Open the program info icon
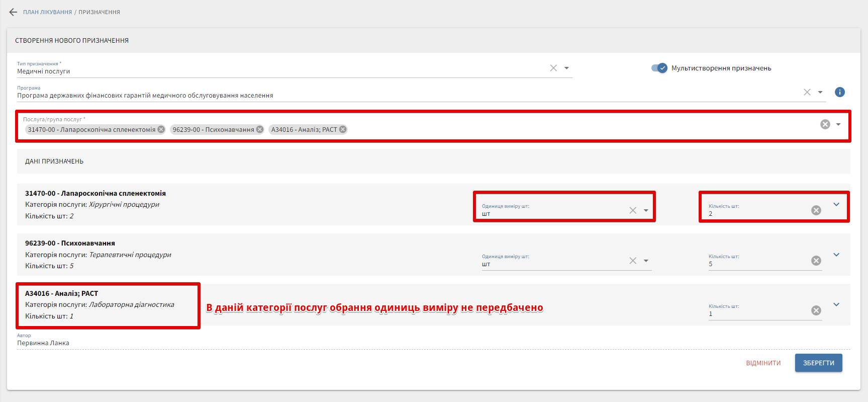 [x=839, y=92]
